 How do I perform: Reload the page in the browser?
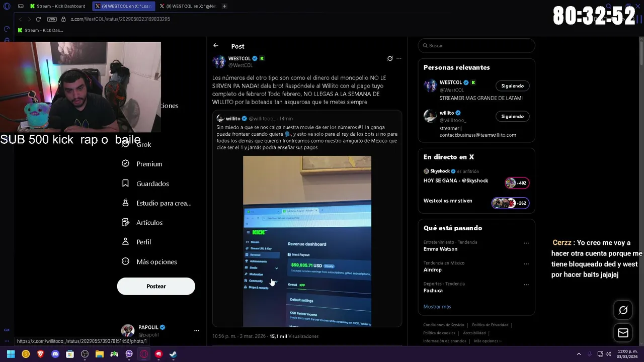[x=38, y=19]
